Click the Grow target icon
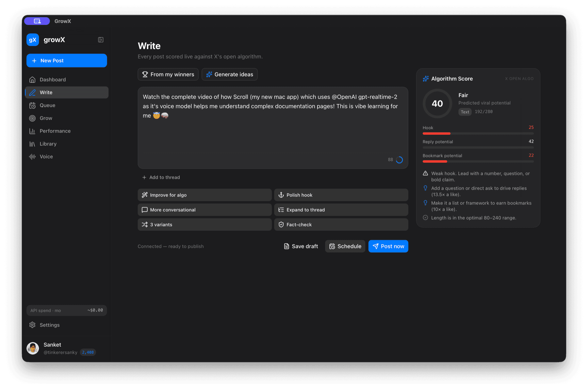The width and height of the screenshot is (588, 391). tap(32, 118)
